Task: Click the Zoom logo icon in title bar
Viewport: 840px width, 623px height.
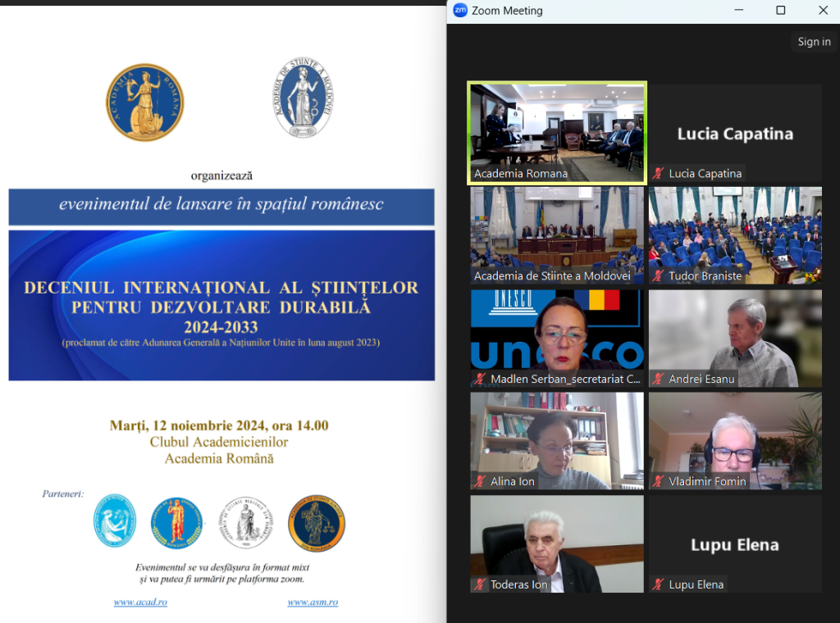Action: [x=460, y=11]
